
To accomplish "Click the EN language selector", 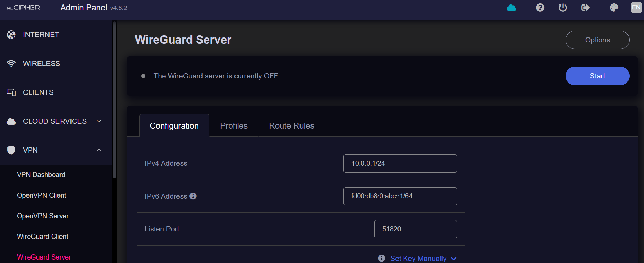I will [636, 8].
